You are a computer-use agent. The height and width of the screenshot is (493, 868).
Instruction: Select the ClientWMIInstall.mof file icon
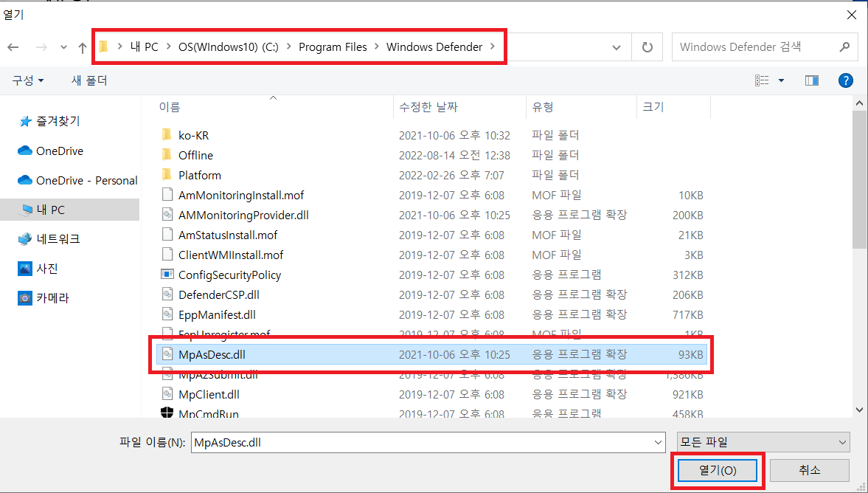click(x=167, y=255)
